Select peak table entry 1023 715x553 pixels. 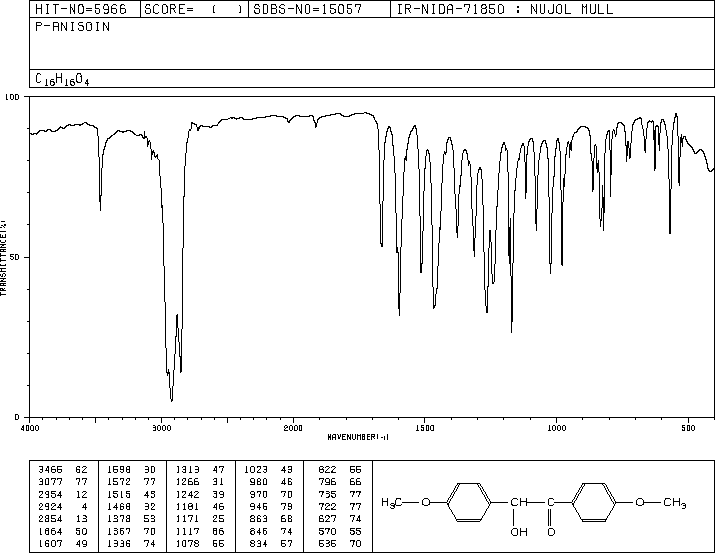pyautogui.click(x=256, y=470)
